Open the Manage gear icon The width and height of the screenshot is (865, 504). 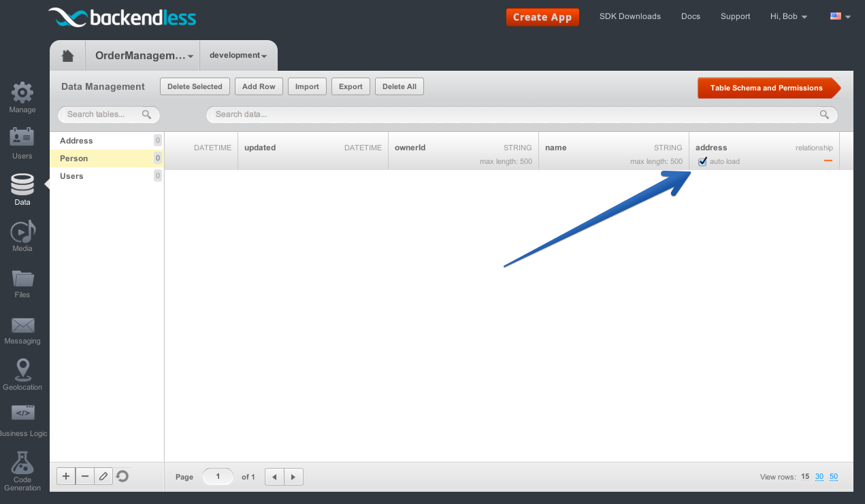pyautogui.click(x=22, y=92)
